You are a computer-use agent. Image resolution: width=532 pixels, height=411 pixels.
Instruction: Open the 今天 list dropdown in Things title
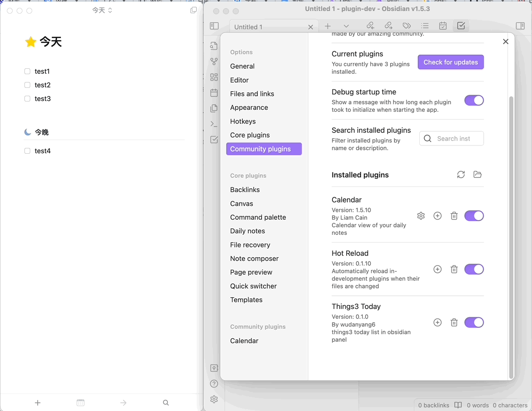coord(102,11)
